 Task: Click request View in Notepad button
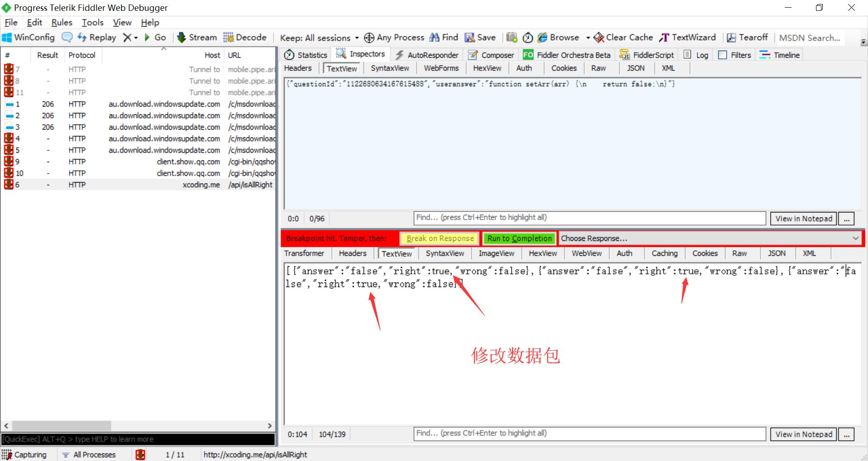coord(804,219)
